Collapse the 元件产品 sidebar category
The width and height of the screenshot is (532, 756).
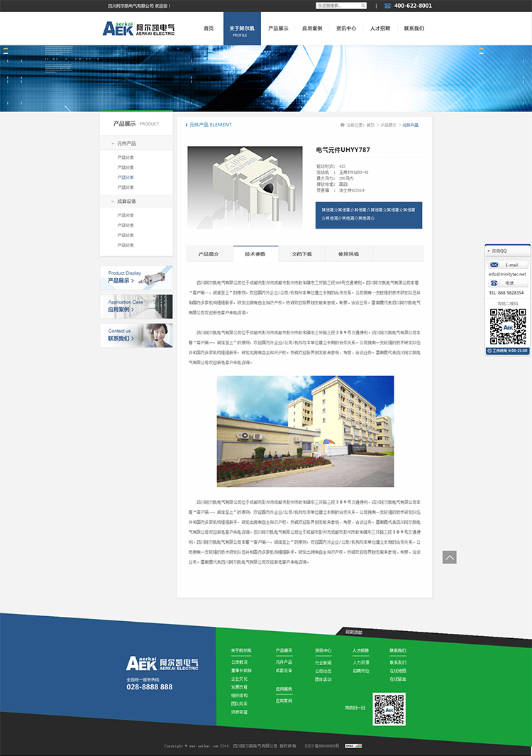coord(113,144)
